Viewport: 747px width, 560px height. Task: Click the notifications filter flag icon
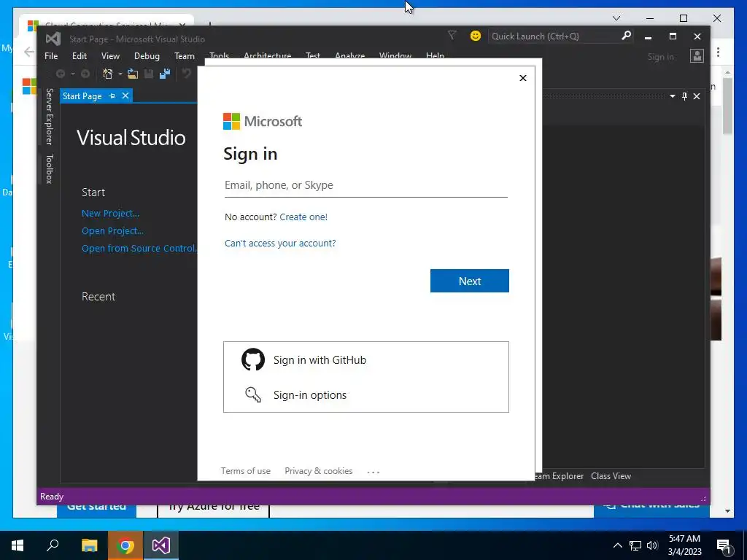pos(452,35)
